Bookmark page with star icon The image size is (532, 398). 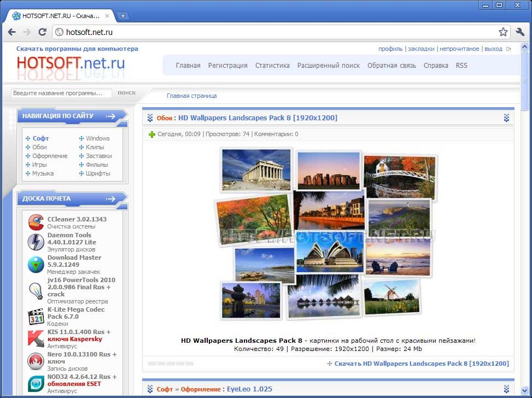coord(503,32)
